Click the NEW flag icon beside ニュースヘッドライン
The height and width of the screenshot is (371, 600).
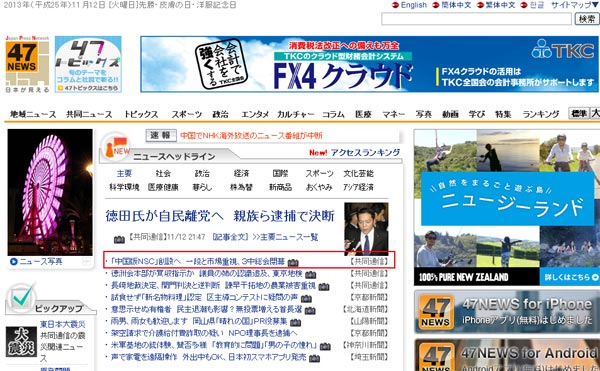tap(117, 148)
